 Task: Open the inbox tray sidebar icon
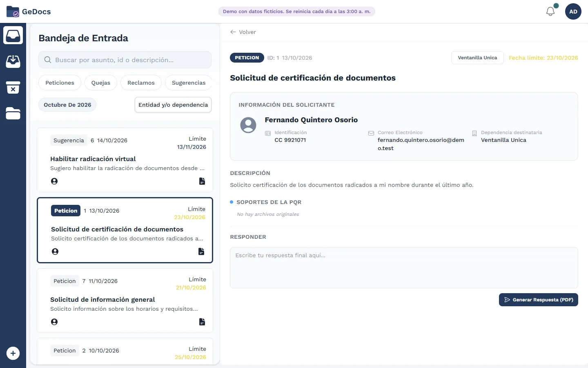(x=13, y=35)
